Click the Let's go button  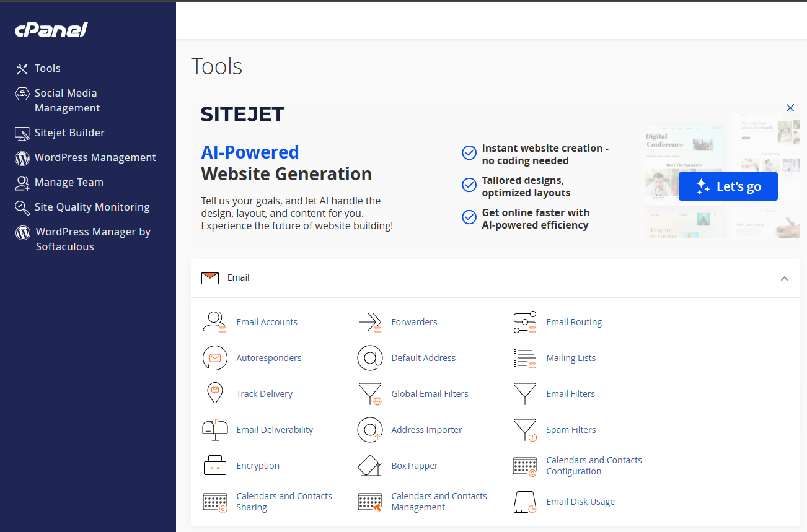click(x=728, y=186)
